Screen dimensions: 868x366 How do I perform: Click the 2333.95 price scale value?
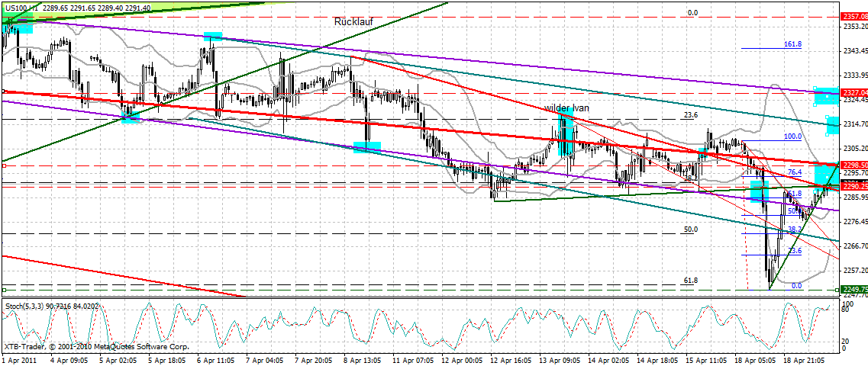click(855, 75)
